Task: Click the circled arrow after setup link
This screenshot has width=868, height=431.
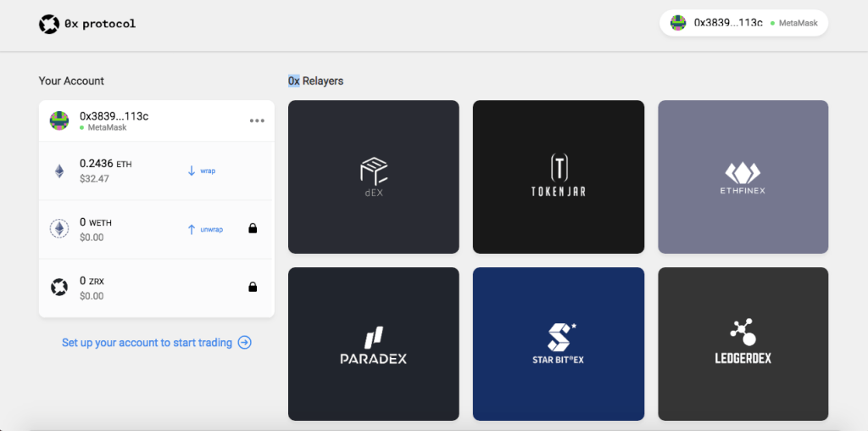Action: (245, 343)
